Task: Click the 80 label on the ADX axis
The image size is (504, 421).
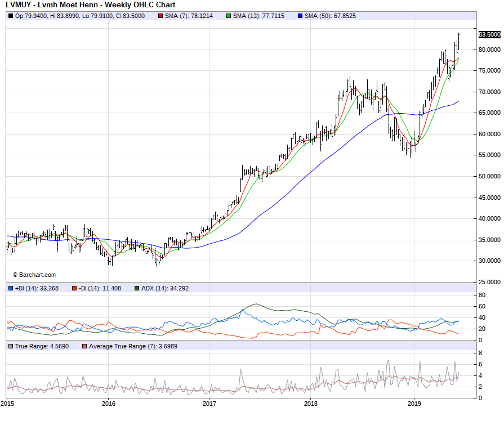Action: coord(482,295)
